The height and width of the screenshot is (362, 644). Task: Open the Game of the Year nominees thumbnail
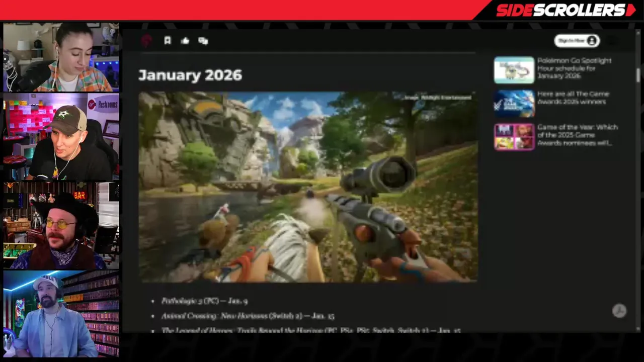point(514,137)
